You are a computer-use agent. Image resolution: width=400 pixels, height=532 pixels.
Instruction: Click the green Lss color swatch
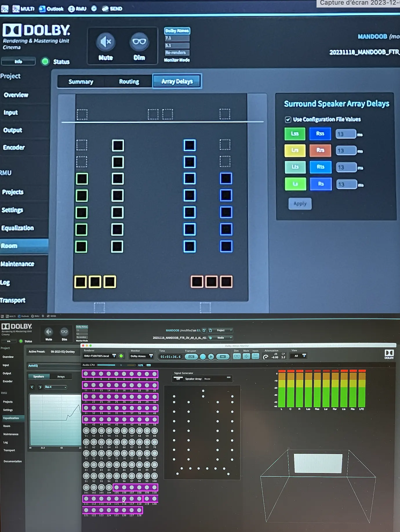click(x=295, y=134)
